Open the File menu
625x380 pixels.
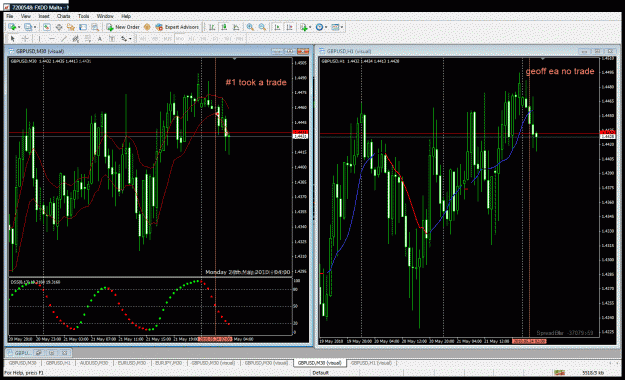tap(10, 16)
